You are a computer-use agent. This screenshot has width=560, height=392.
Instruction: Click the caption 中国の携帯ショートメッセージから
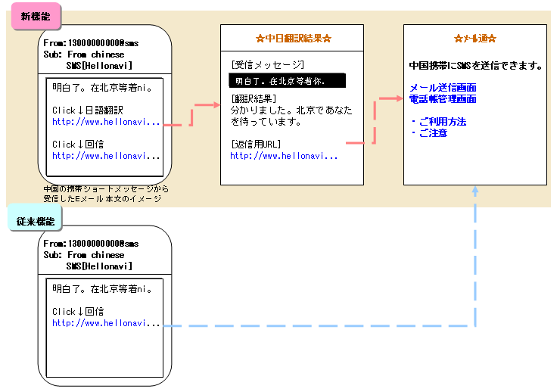[x=106, y=189]
